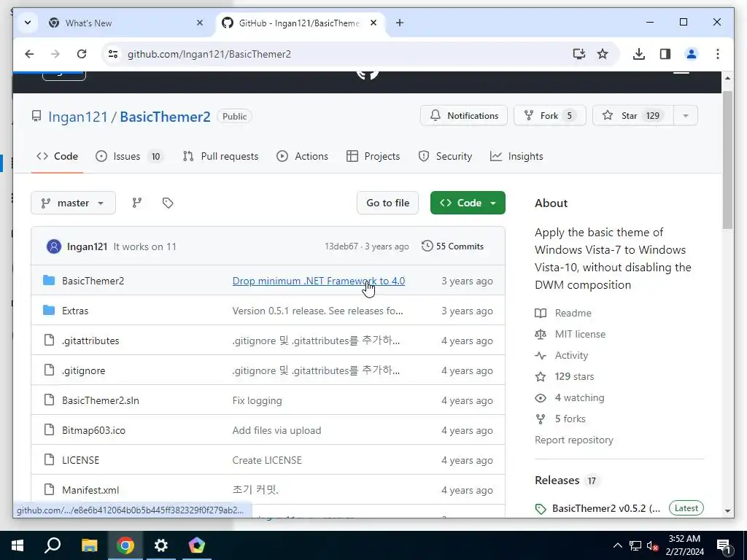Open the Chrome profile avatar
Viewport: 747px width, 560px height.
[692, 54]
